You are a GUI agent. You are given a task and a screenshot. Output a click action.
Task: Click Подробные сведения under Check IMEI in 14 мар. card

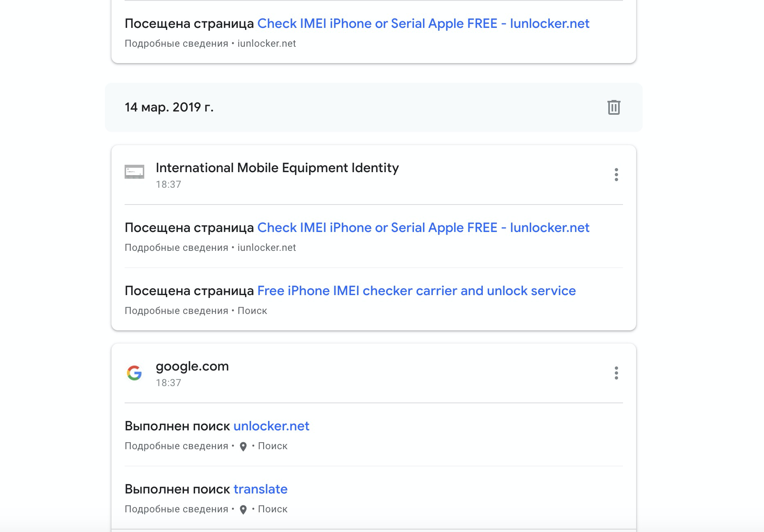click(x=176, y=248)
